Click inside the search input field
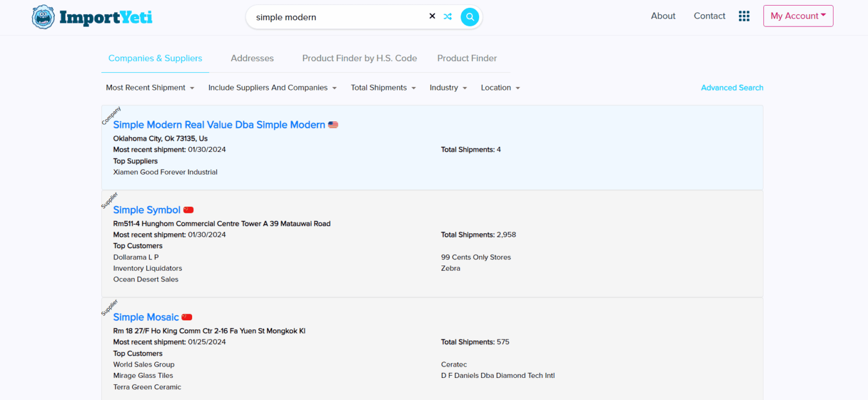 [x=339, y=17]
